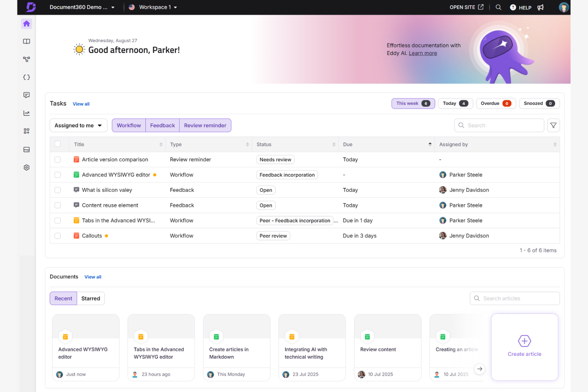Check the select-all box in tasks table header
This screenshot has width=588, height=392.
(x=58, y=144)
